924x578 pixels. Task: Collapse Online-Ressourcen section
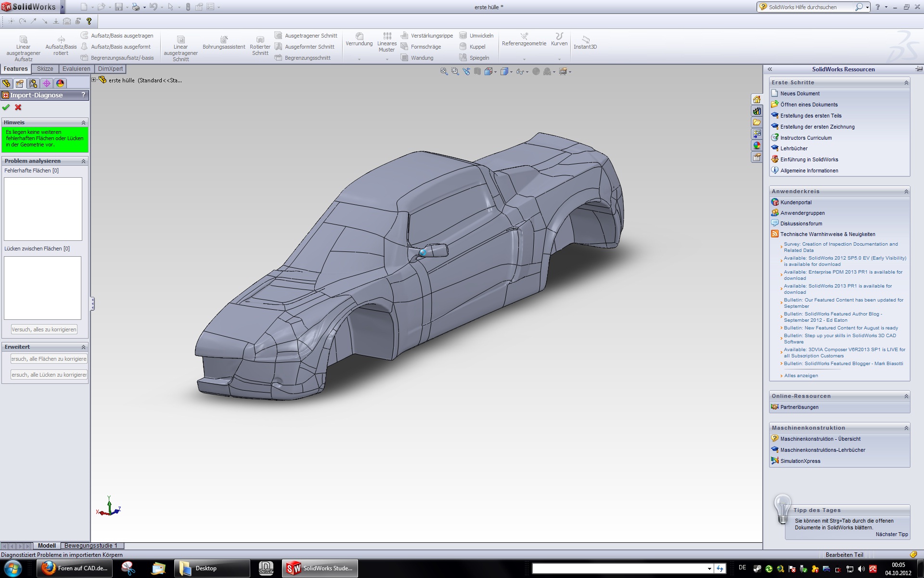coord(906,396)
